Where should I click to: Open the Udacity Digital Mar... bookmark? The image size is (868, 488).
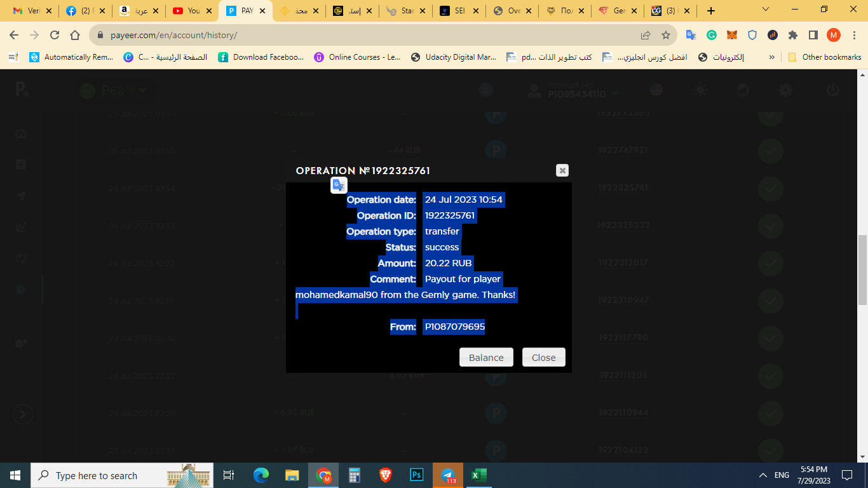point(454,57)
